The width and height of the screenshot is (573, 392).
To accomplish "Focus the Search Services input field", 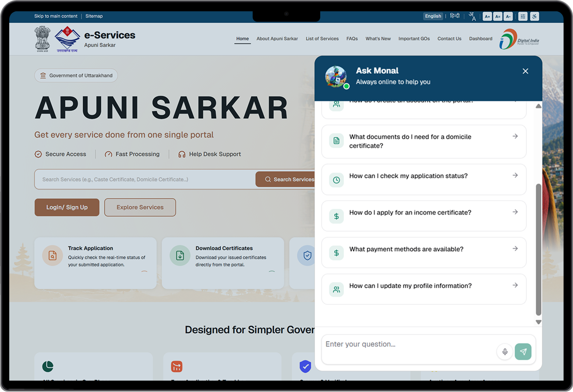I will (x=145, y=180).
